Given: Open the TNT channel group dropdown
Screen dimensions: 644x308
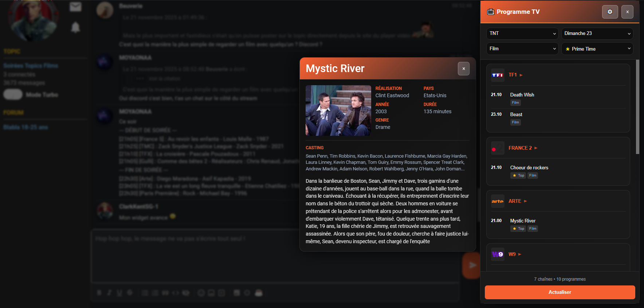Looking at the screenshot, I should 522,33.
